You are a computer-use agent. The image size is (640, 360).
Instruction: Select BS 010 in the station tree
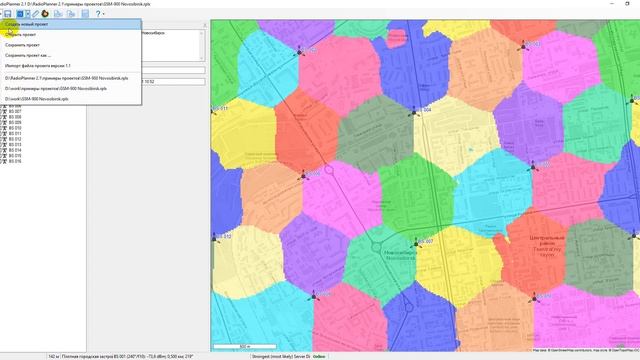click(15, 128)
